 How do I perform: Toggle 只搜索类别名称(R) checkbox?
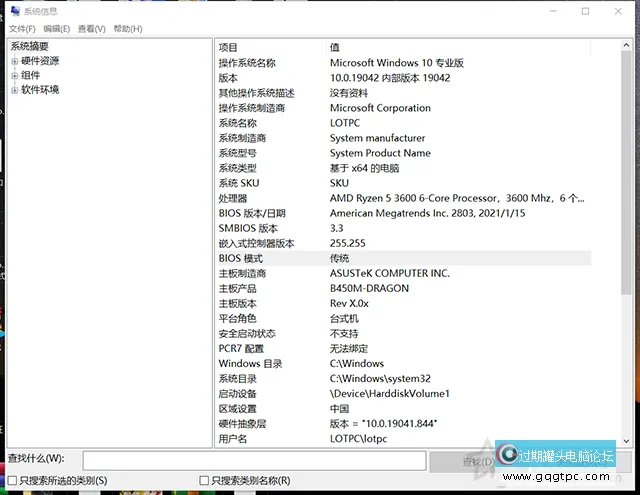point(204,480)
